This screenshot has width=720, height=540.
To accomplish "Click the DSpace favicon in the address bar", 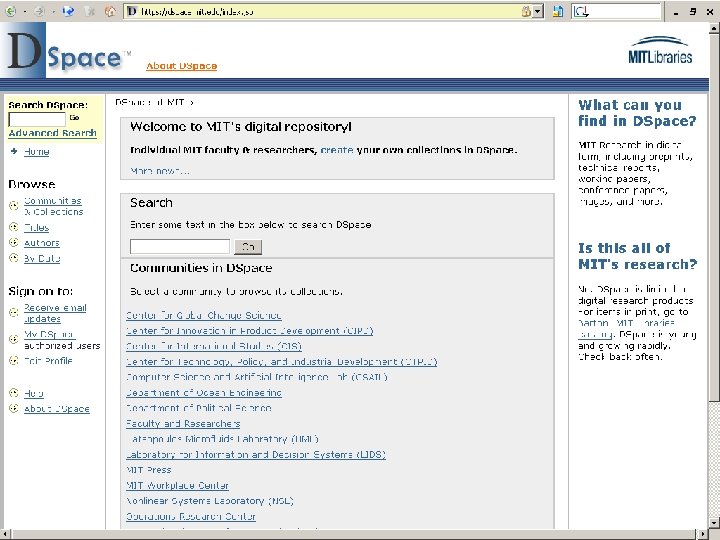I will tap(132, 11).
